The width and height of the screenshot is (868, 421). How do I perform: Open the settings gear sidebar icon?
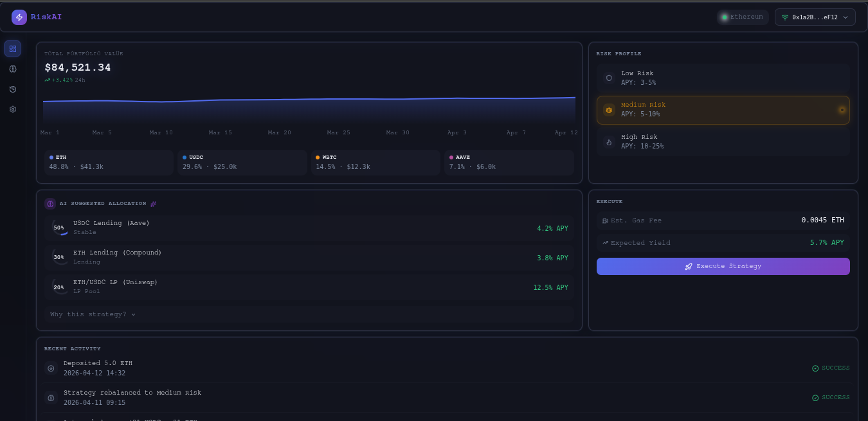(13, 109)
